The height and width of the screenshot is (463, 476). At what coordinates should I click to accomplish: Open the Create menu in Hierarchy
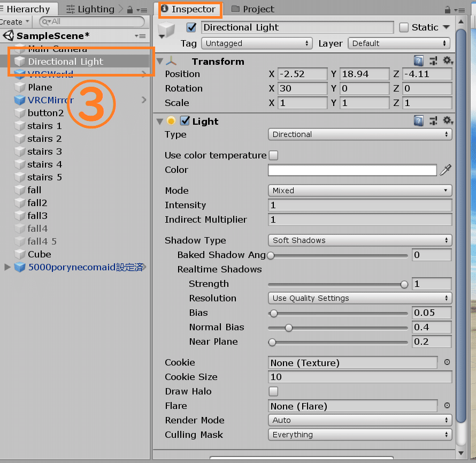coord(14,22)
